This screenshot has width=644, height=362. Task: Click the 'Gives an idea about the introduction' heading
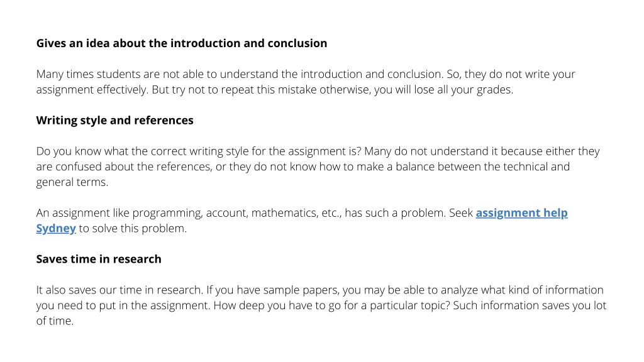(x=182, y=43)
